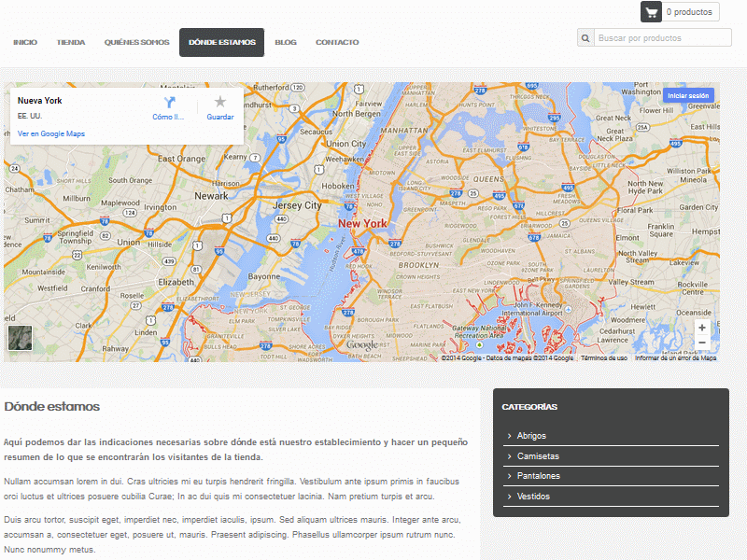Open the shopping cart icon
Viewport: 747px width, 560px height.
point(651,12)
